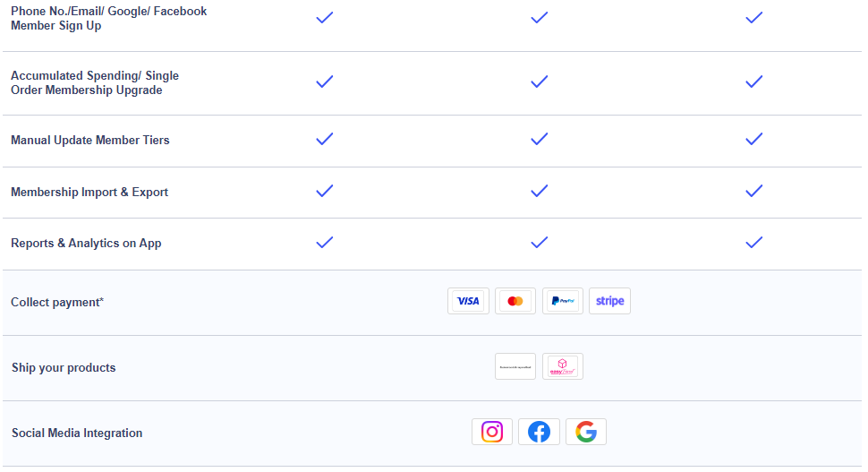Click Accumulated Spending/ Single Order Membership Upgrade text

(95, 82)
